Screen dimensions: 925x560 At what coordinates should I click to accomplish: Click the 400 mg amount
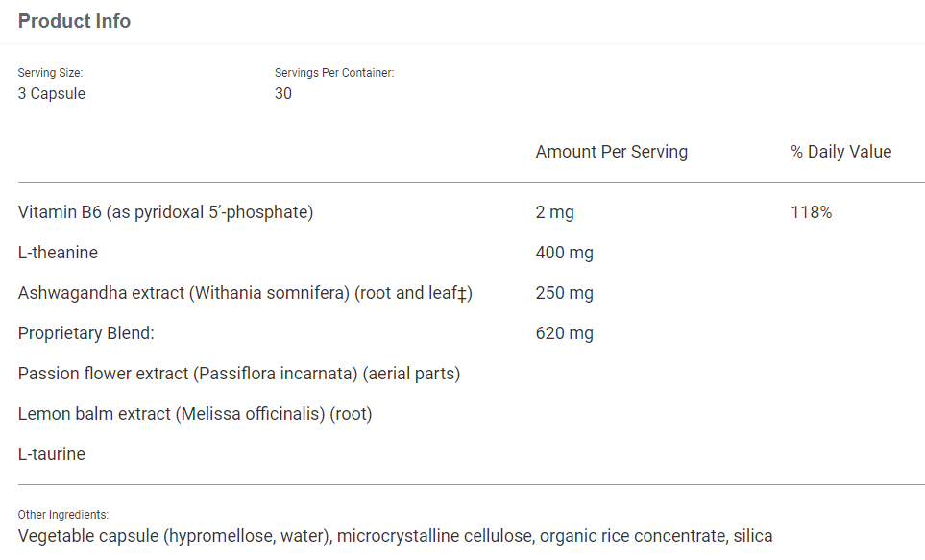(564, 253)
